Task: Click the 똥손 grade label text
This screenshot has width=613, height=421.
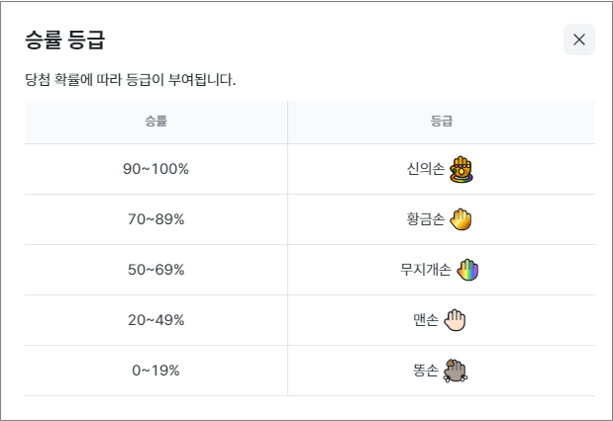Action: 426,370
